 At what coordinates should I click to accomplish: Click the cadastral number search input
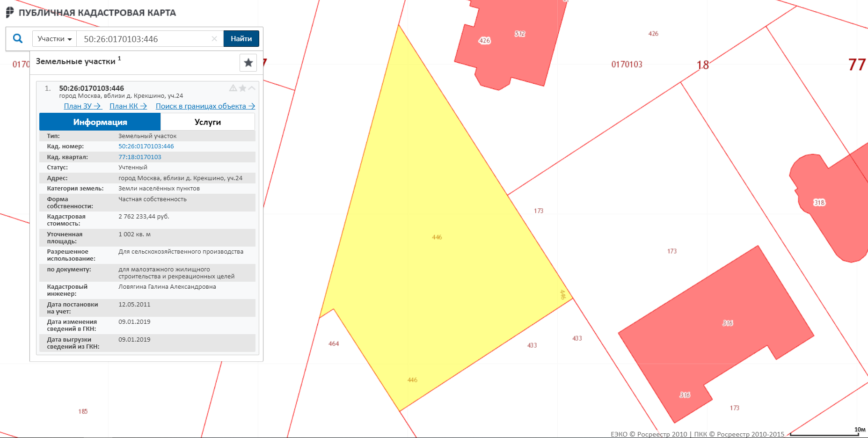coord(145,39)
